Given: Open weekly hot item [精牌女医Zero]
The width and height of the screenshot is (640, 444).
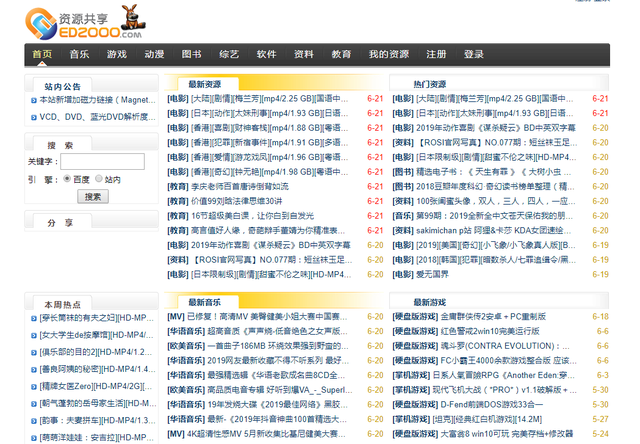Looking at the screenshot, I should 96,387.
